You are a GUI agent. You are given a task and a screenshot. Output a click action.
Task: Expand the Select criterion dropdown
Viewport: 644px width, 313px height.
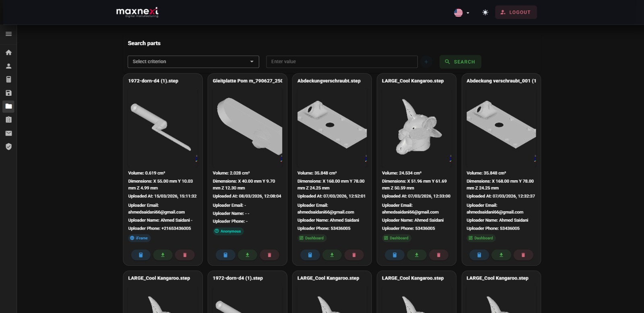tap(193, 62)
